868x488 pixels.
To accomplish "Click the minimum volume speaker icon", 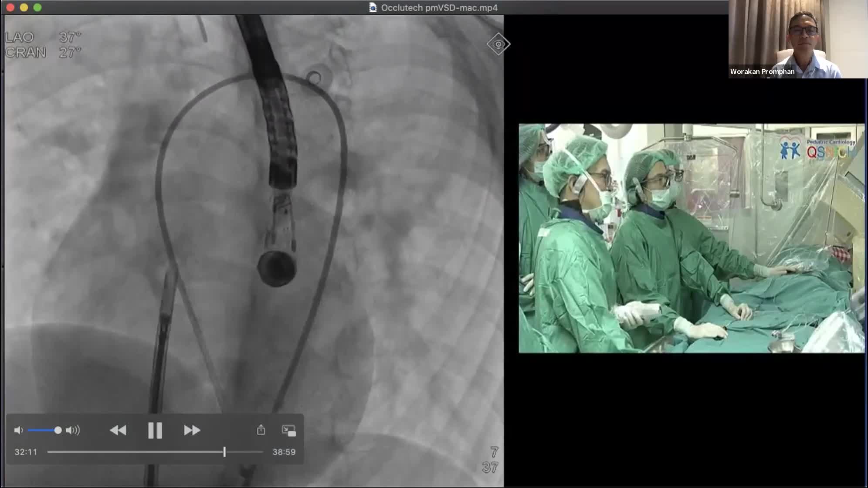I will point(18,430).
